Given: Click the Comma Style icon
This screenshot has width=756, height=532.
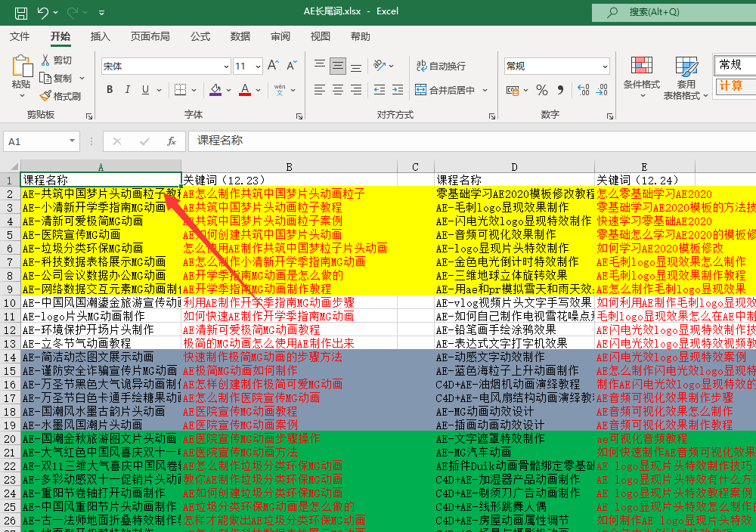Looking at the screenshot, I should pyautogui.click(x=560, y=90).
